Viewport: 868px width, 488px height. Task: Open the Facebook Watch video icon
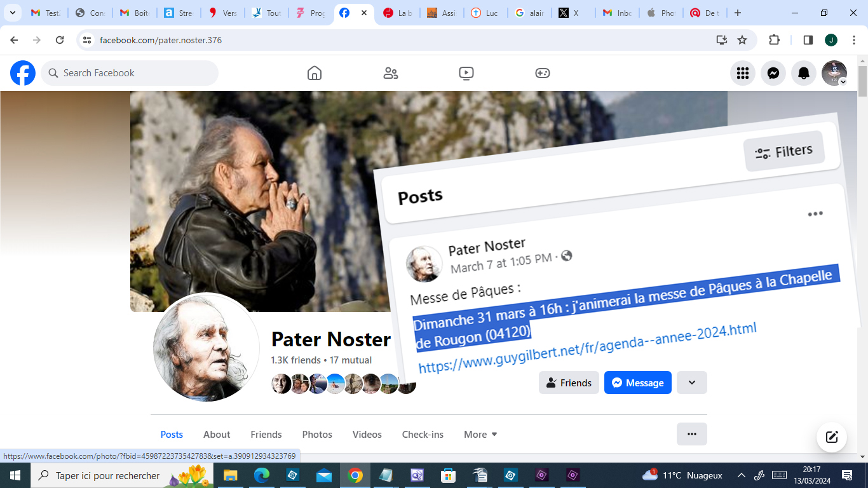[x=466, y=73]
